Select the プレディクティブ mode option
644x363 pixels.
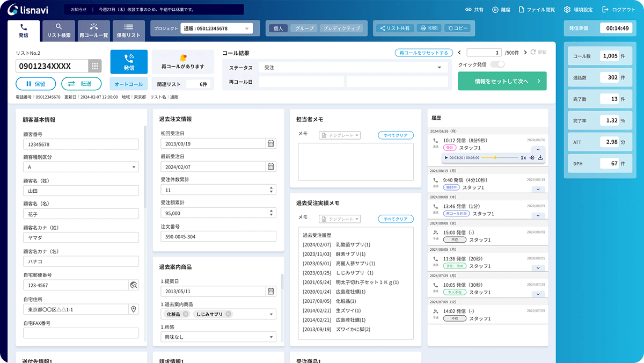[341, 28]
